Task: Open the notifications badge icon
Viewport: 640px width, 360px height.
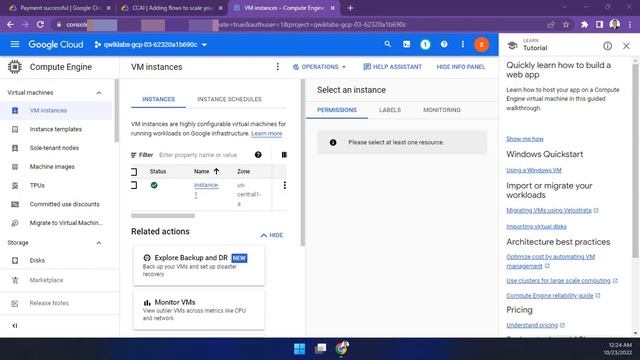Action: [x=425, y=44]
